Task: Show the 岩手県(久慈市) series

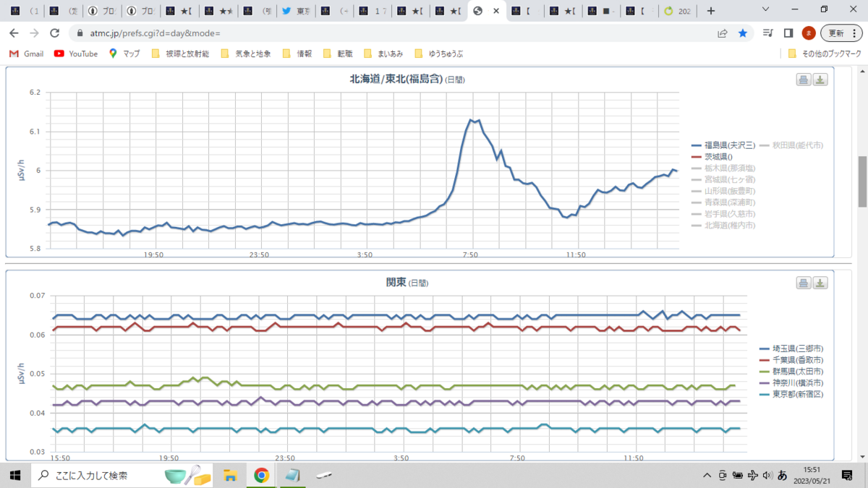Action: pyautogui.click(x=724, y=214)
